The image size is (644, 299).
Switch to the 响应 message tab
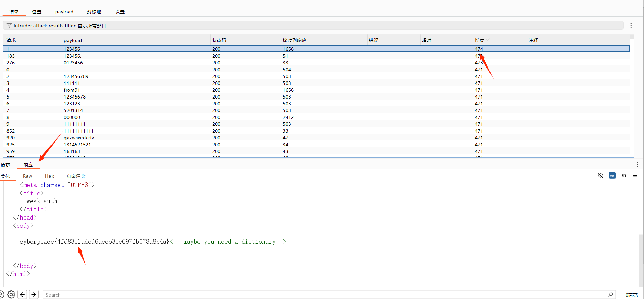pos(28,165)
